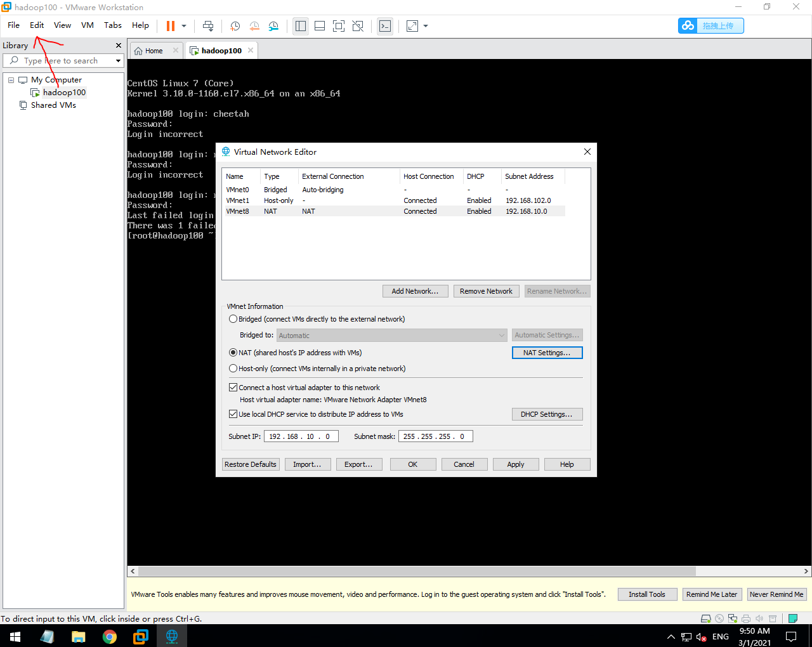Click the network adapter status icon
812x647 pixels.
tap(733, 618)
